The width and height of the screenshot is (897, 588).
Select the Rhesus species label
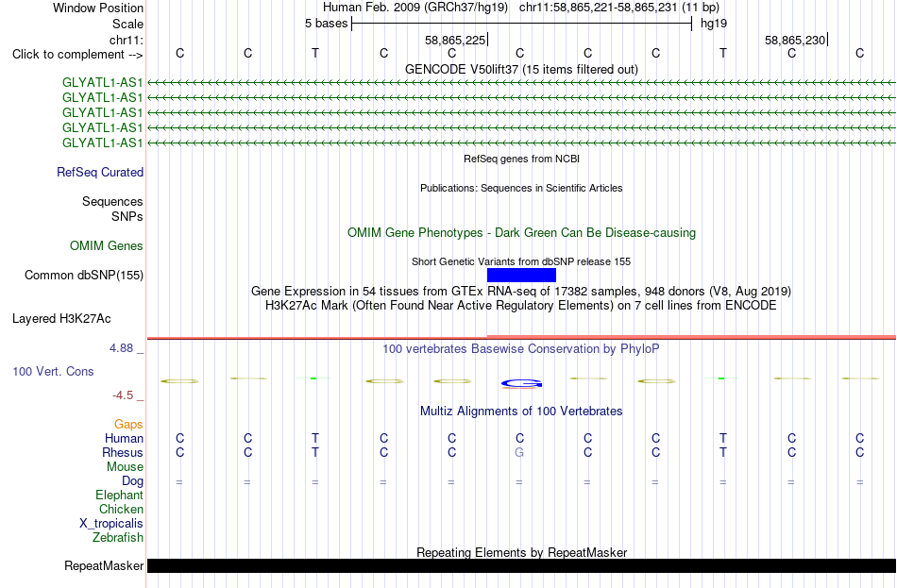click(123, 452)
